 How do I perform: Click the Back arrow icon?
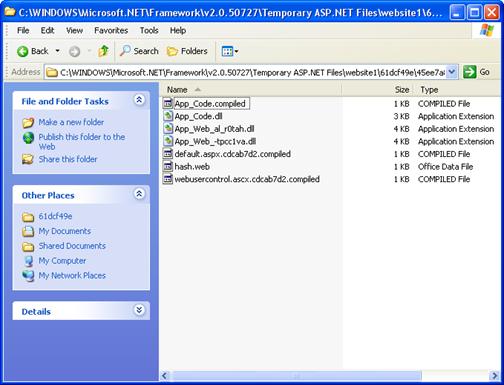point(23,51)
